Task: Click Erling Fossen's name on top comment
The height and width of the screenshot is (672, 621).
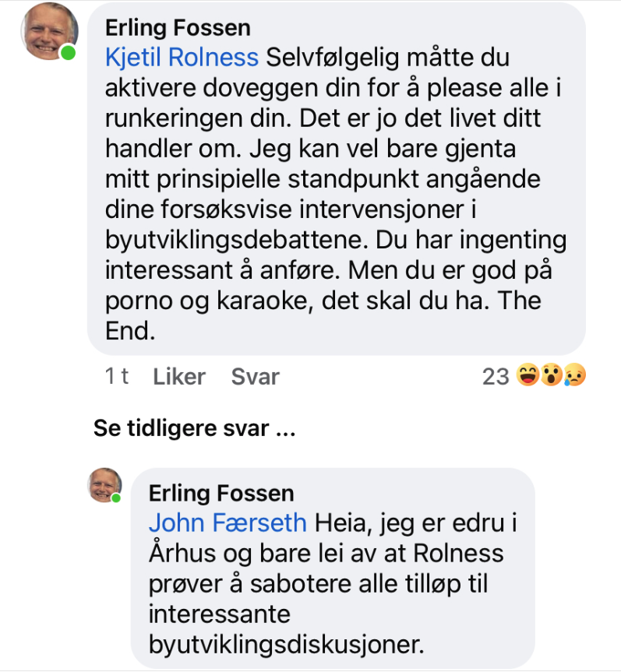Action: (x=178, y=28)
